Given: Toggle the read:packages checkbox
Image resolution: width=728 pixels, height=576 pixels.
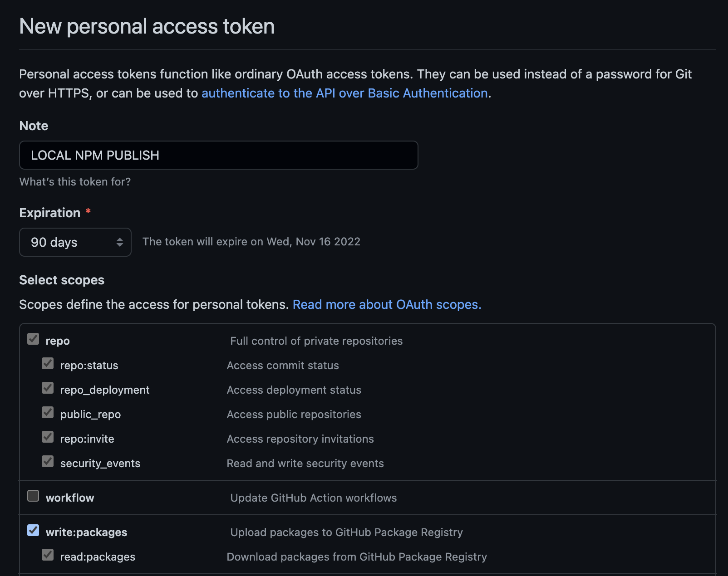Looking at the screenshot, I should pyautogui.click(x=48, y=555).
